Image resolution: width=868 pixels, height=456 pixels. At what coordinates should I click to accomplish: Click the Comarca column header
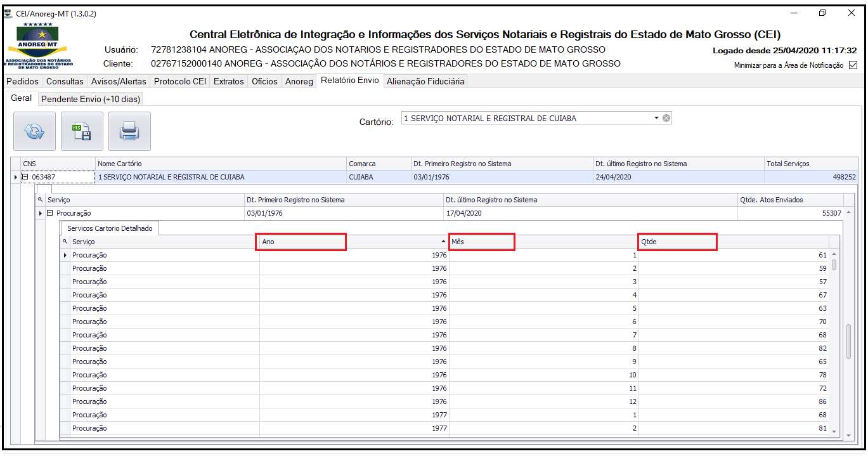tap(379, 164)
